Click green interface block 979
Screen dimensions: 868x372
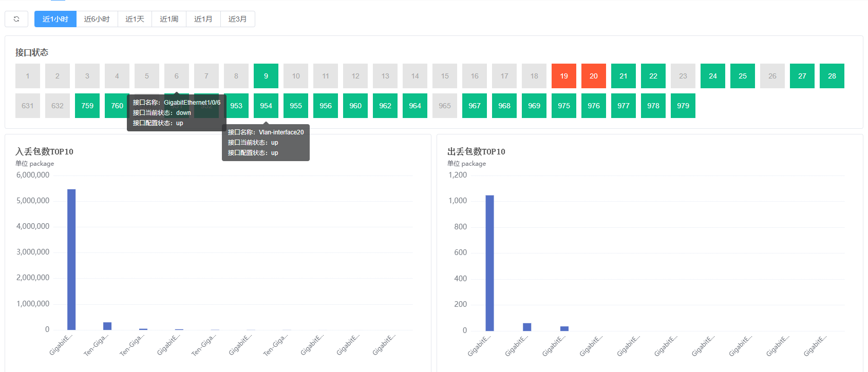(x=683, y=106)
